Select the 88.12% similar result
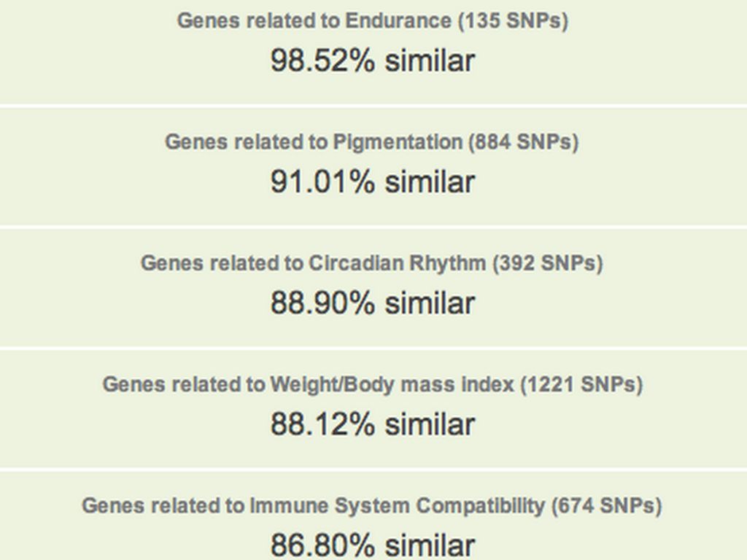 [372, 424]
